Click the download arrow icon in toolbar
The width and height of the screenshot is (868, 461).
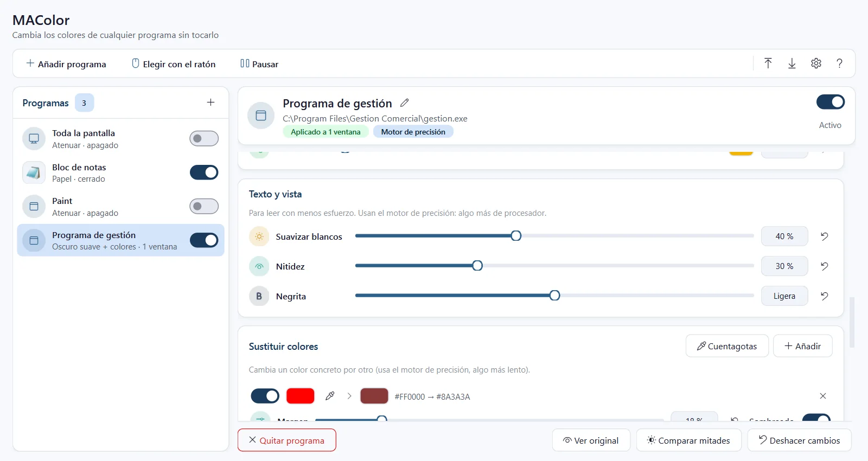pos(792,63)
